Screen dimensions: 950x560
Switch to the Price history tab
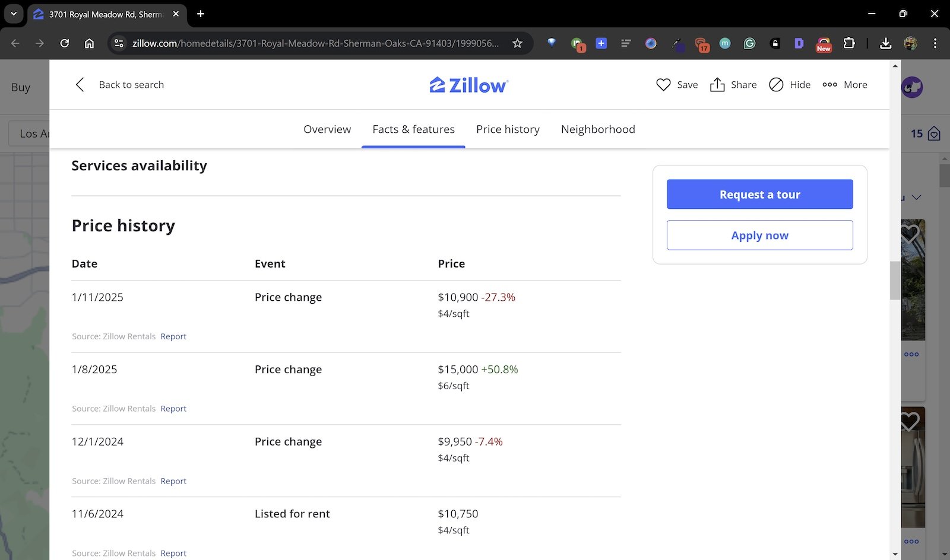(x=508, y=129)
